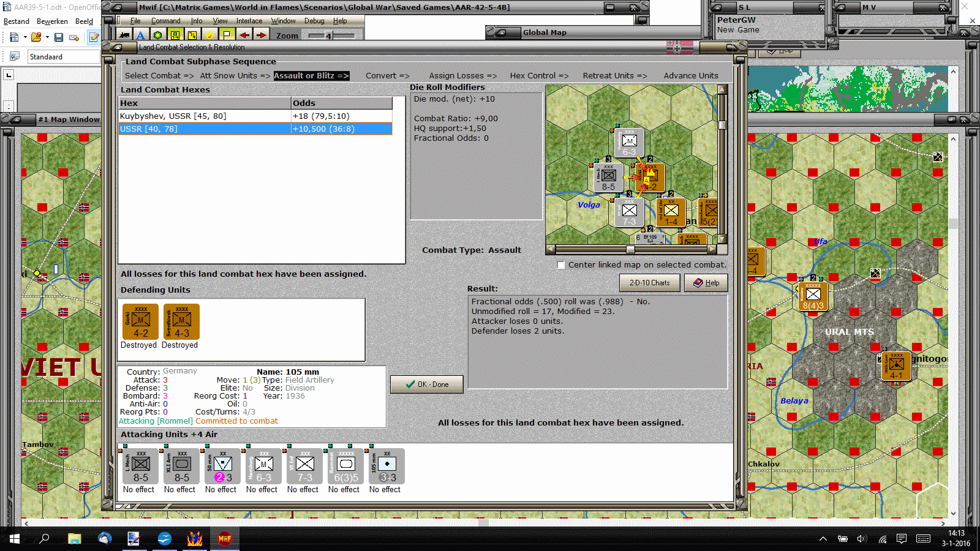Click the red left arrow toolbar icon
980x551 pixels.
tap(244, 36)
